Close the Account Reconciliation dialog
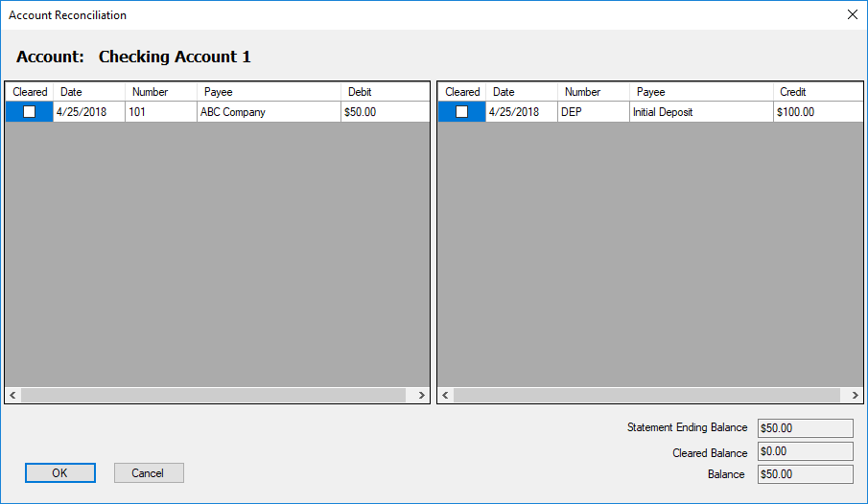 tap(852, 15)
